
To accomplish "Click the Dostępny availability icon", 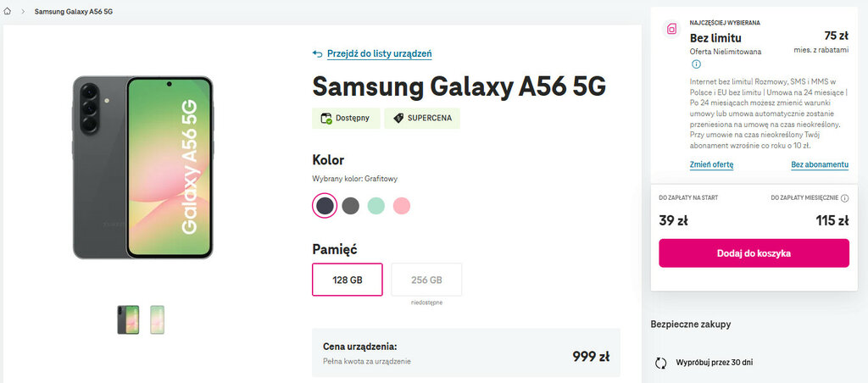I will click(326, 119).
